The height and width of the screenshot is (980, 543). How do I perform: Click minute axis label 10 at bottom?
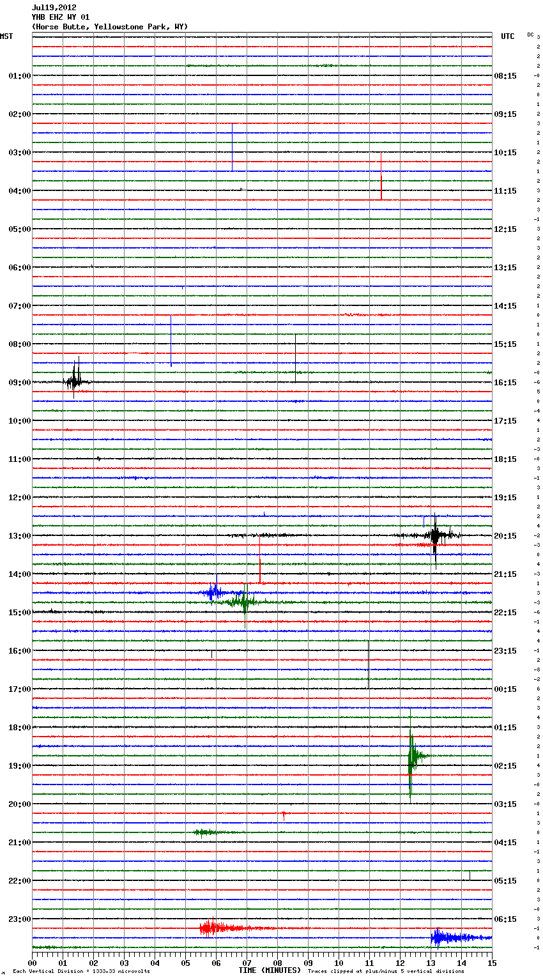(339, 963)
